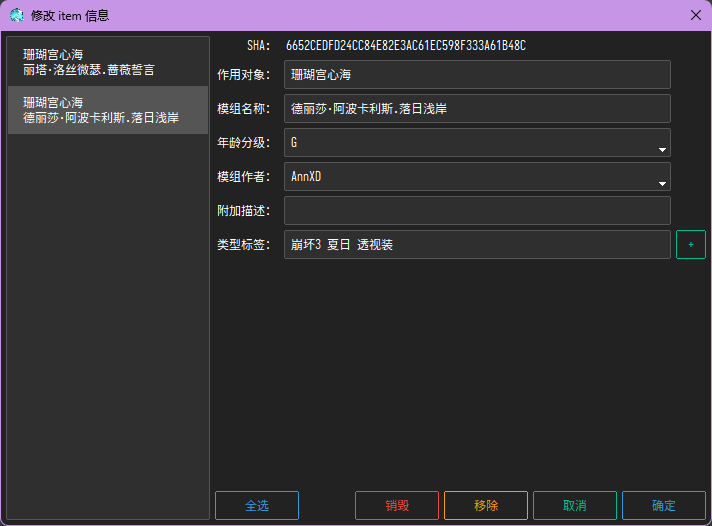Select list item 丽塔·洛丝微瑟.蔷薇誓言
712x526 pixels.
point(108,62)
